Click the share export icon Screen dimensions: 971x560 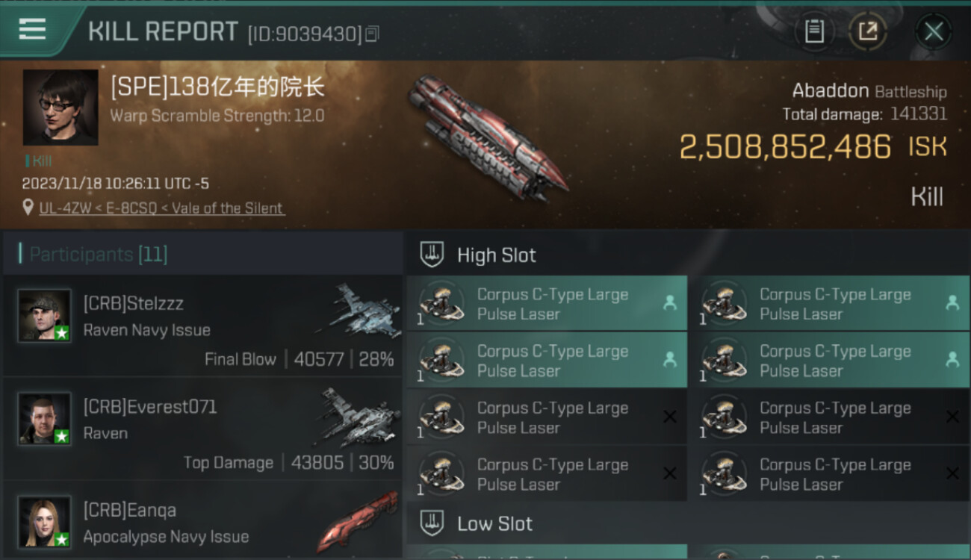868,31
